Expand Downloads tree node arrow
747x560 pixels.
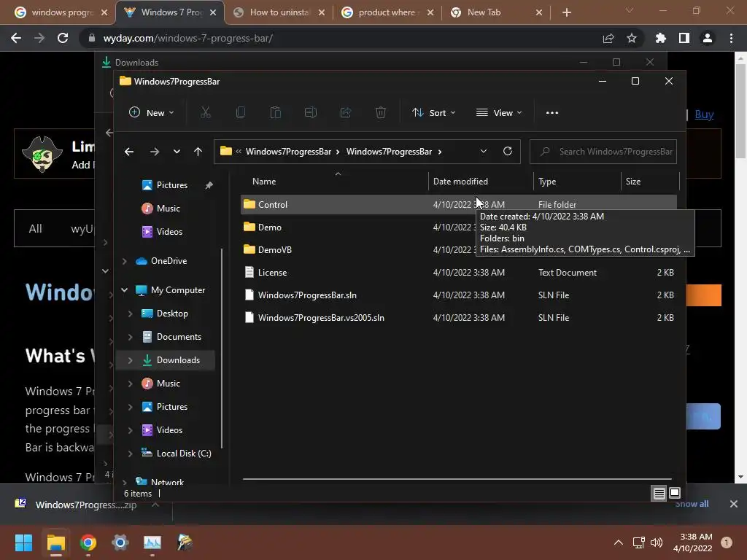(x=130, y=360)
